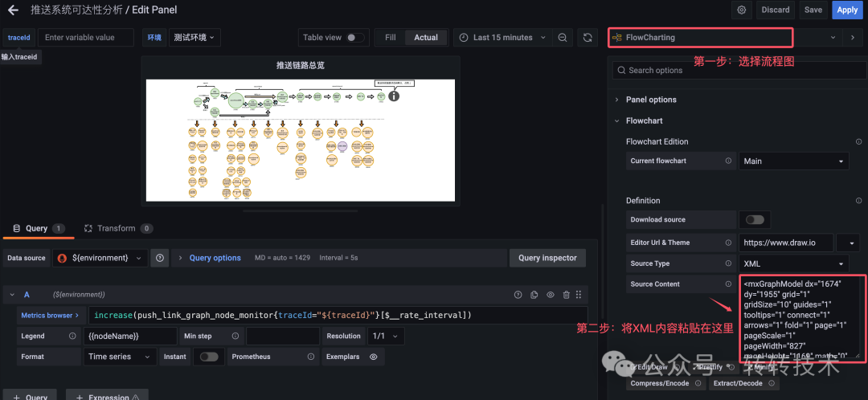Toggle the Table view switch

[355, 38]
